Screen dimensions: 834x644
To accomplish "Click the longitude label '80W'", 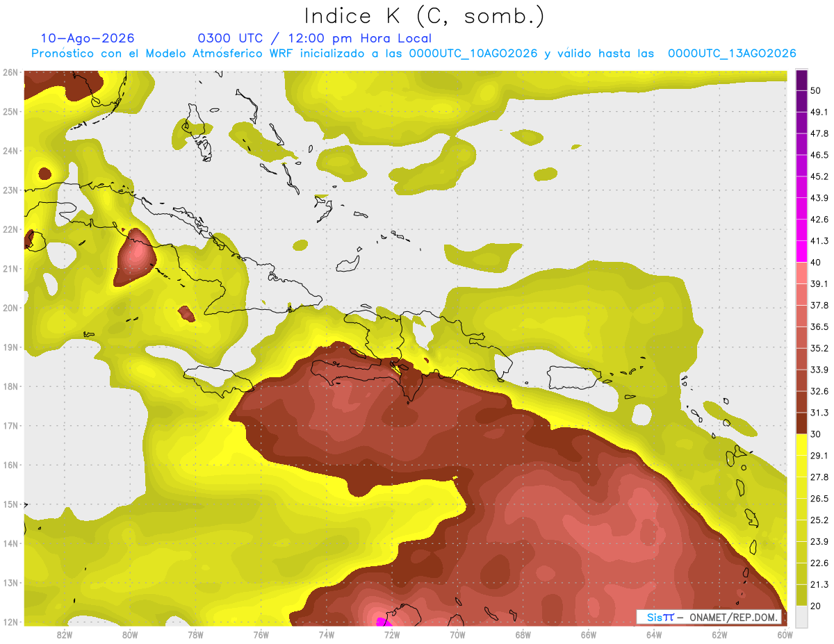I will [129, 634].
